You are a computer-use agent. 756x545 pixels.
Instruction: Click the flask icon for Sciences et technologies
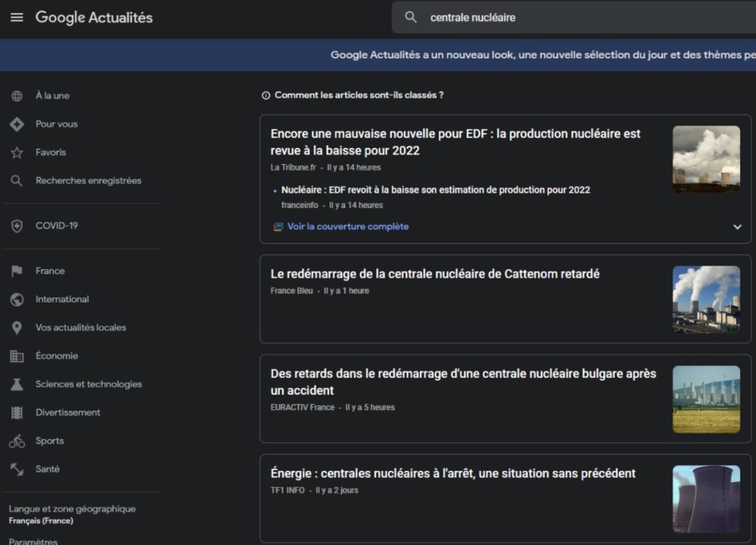point(17,384)
